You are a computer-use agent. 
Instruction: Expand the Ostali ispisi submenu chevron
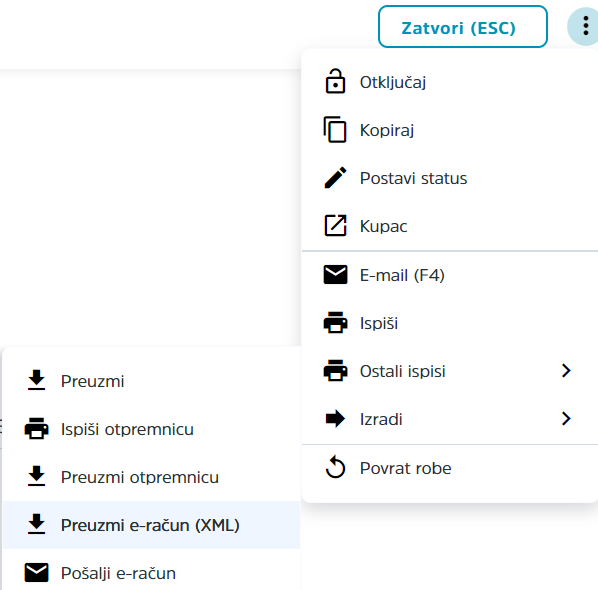tap(566, 371)
